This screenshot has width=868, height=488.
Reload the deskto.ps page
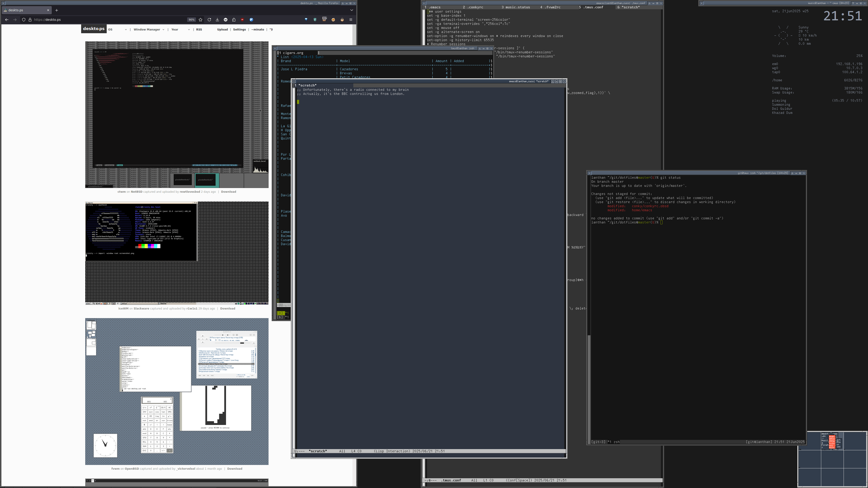click(x=209, y=19)
